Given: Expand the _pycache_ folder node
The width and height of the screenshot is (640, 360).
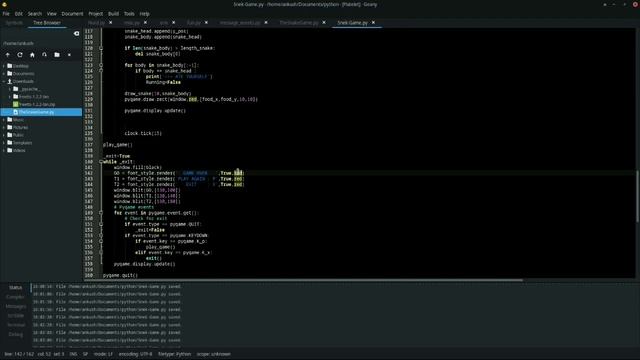Looking at the screenshot, I should point(10,89).
